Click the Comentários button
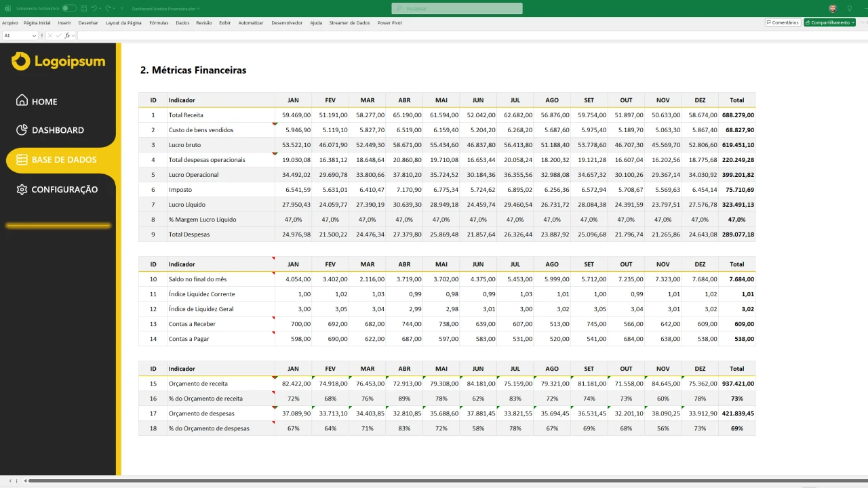Screen dimensions: 868x488 (x=783, y=22)
